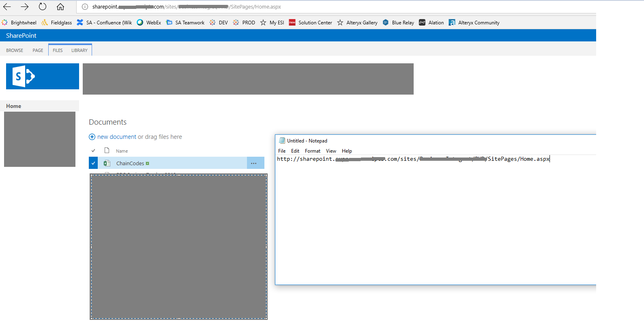Viewport: 644px width, 326px height.
Task: Open the My ESI bookmark
Action: click(272, 23)
